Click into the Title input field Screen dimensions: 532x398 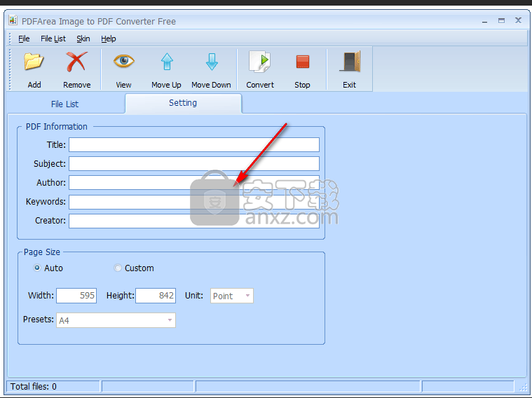tap(194, 145)
